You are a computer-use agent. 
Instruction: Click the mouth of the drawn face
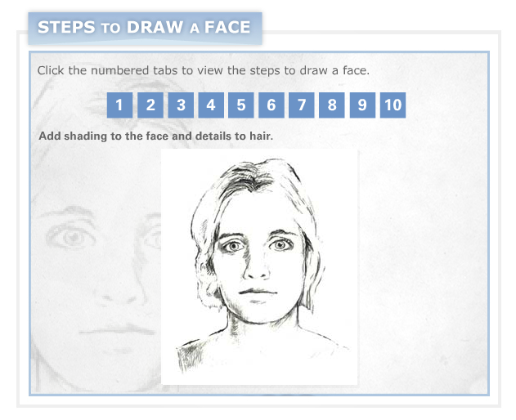[x=258, y=293]
